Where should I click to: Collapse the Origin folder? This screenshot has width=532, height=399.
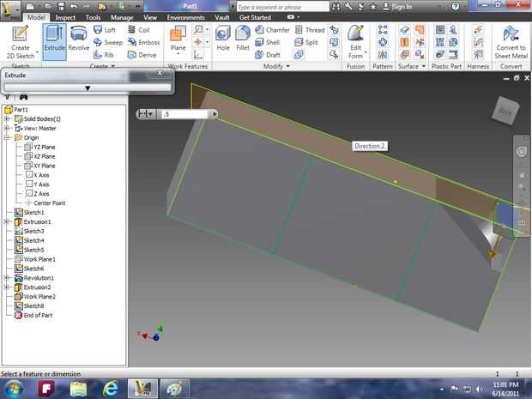[x=7, y=137]
